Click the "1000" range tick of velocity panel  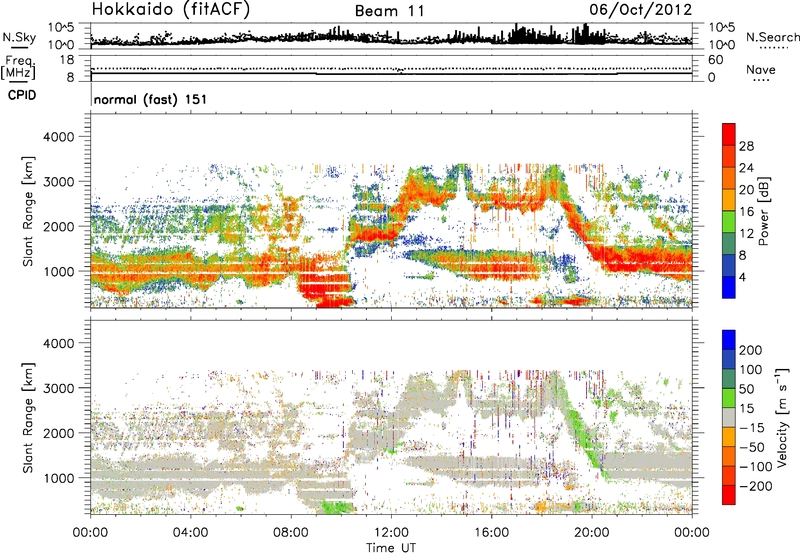[59, 478]
